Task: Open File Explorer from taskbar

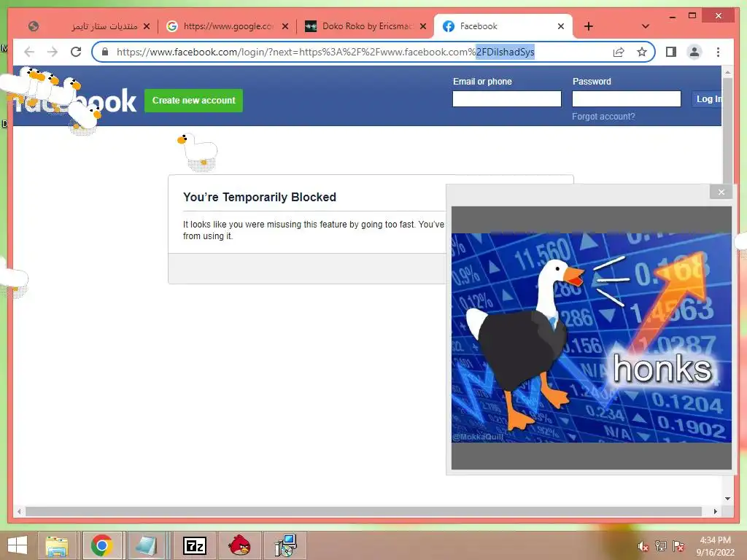Action: click(57, 545)
